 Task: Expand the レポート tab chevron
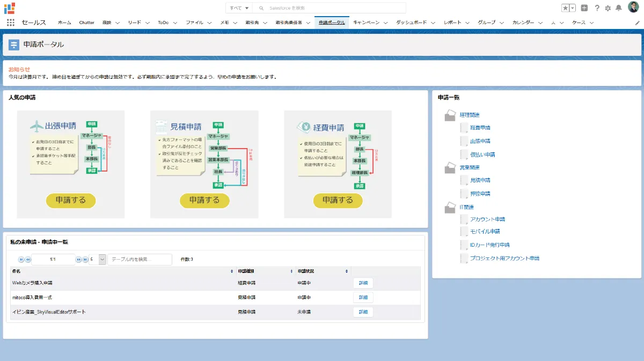[468, 23]
